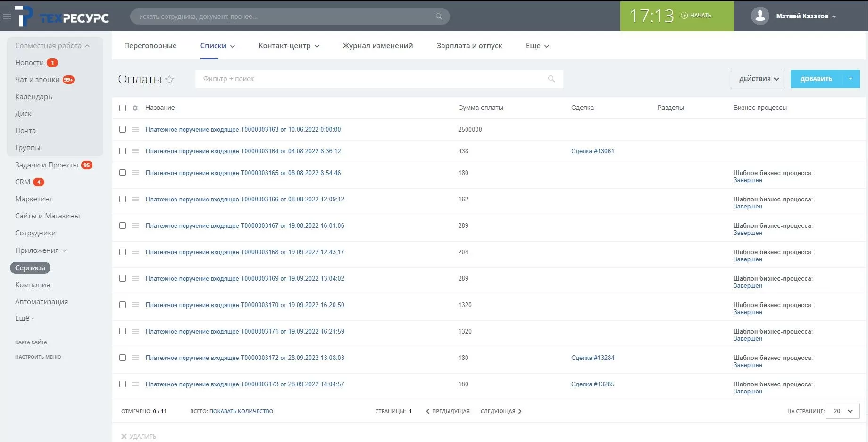Open link Сделка #13061
Screen dimensions: 868x442
tap(593, 151)
